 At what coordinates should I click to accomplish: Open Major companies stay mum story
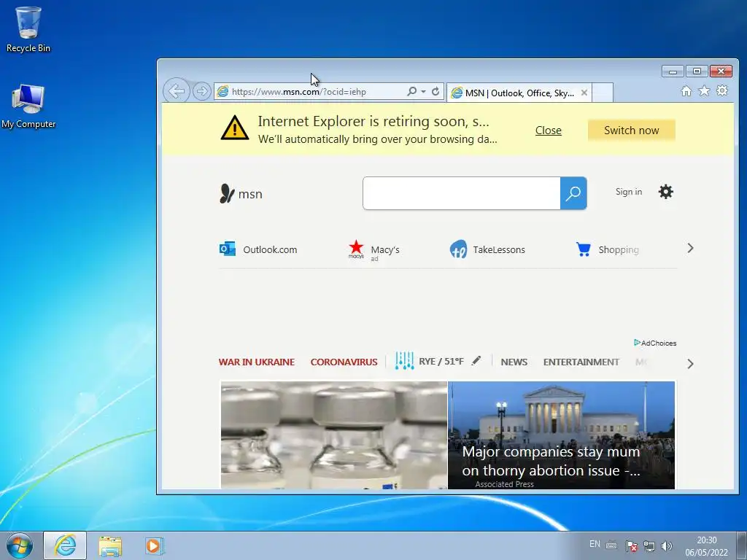tap(551, 461)
